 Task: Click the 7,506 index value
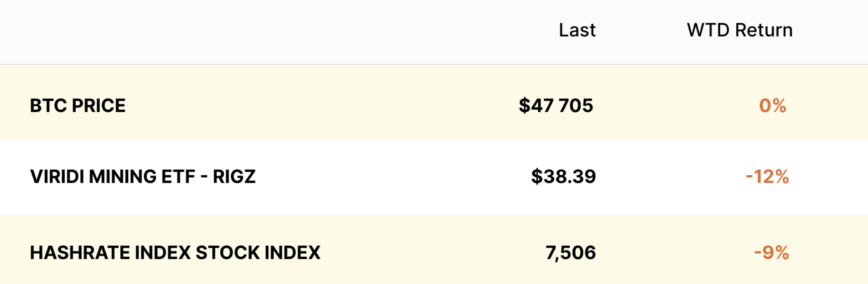tap(571, 253)
